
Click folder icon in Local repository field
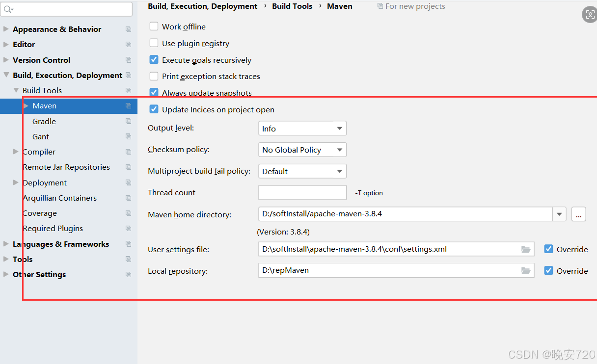tap(526, 270)
